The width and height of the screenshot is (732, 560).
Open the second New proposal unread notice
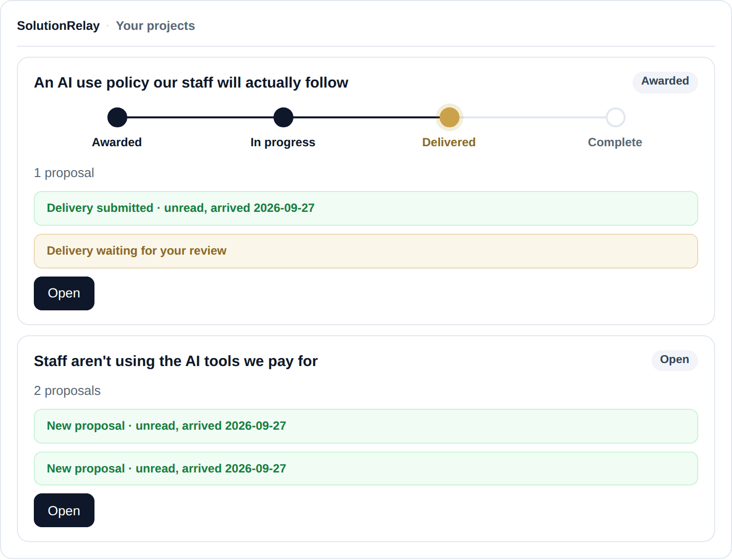coord(366,468)
